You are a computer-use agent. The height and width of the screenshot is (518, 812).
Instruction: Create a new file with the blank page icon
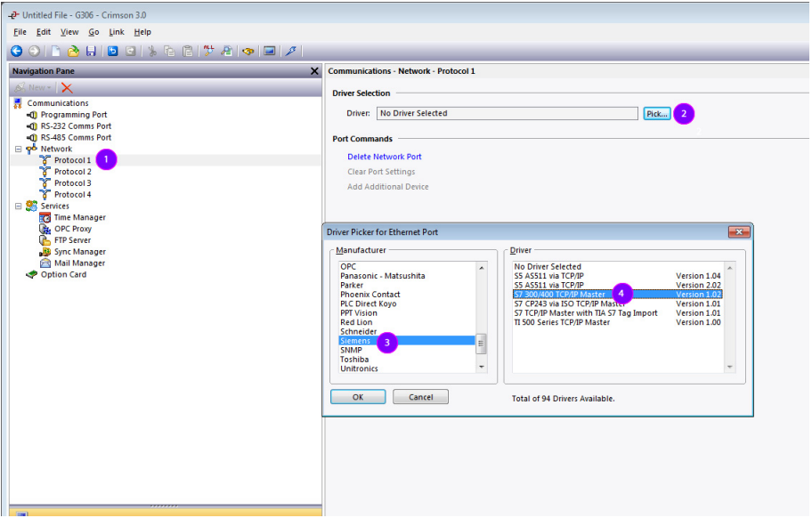(x=55, y=51)
